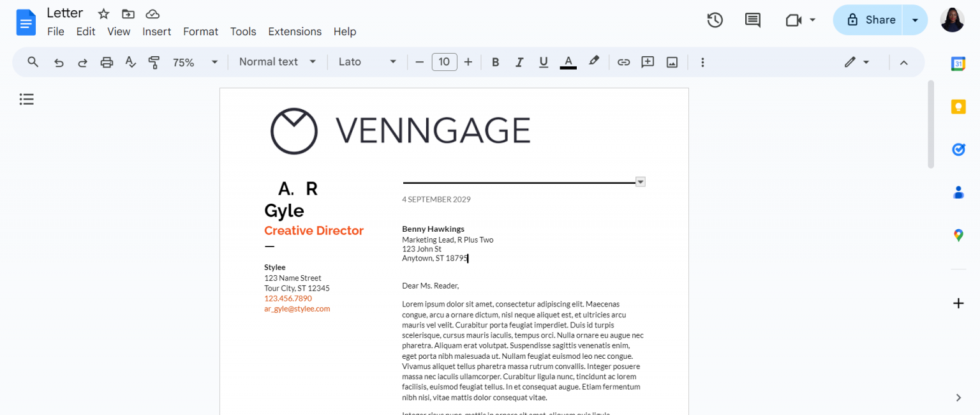Image resolution: width=980 pixels, height=415 pixels.
Task: Open the Extensions menu
Action: tap(294, 31)
